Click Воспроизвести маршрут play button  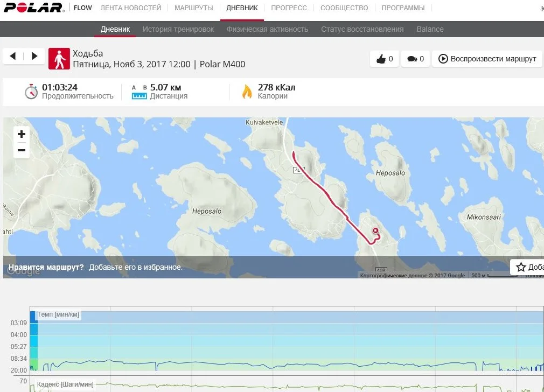(487, 59)
